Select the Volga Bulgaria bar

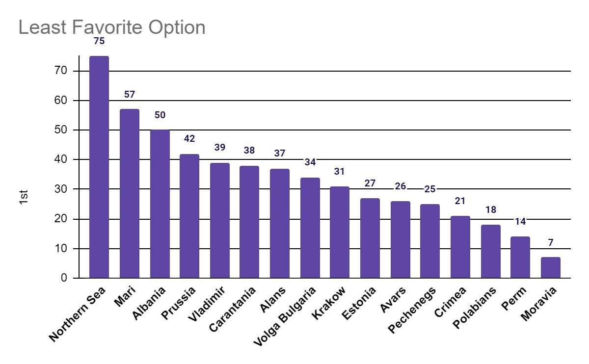(310, 228)
